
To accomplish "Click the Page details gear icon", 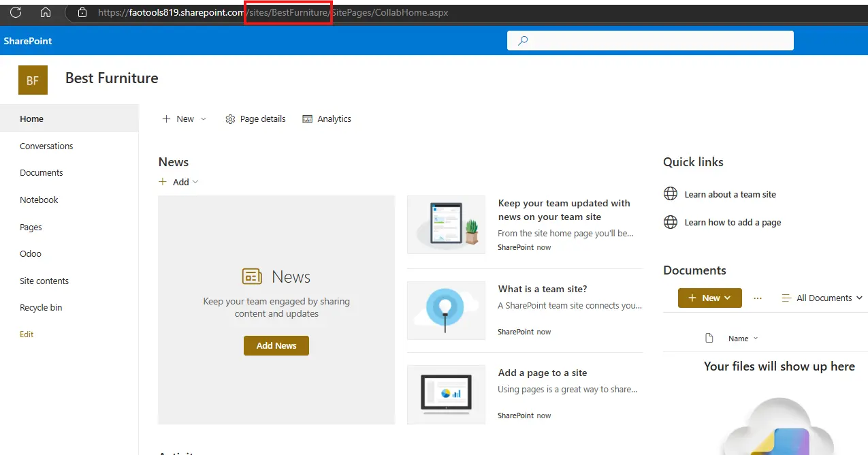I will [x=230, y=119].
